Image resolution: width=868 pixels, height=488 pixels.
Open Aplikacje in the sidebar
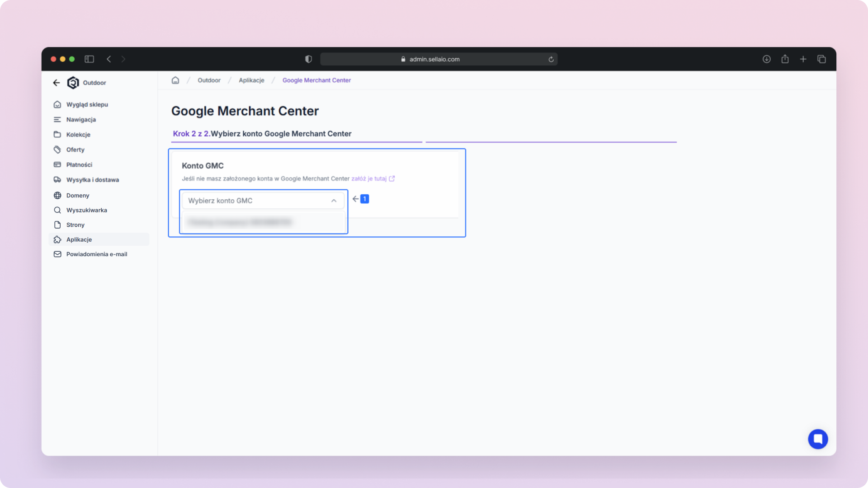pos(79,239)
